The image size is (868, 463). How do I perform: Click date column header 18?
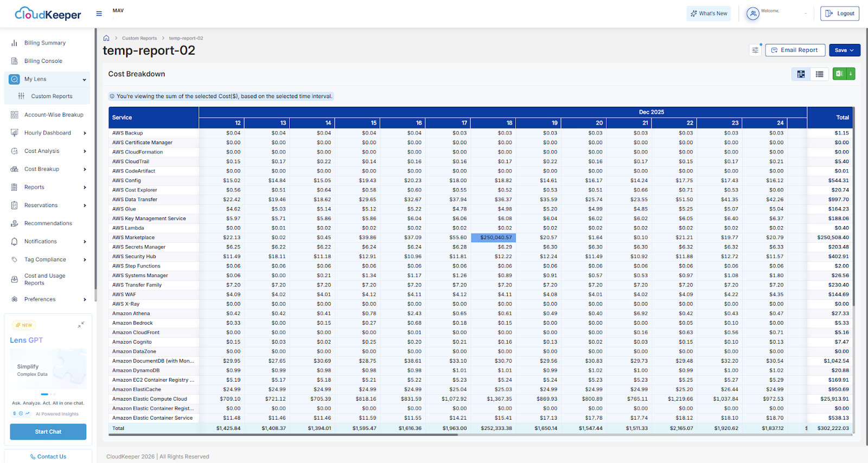point(493,123)
